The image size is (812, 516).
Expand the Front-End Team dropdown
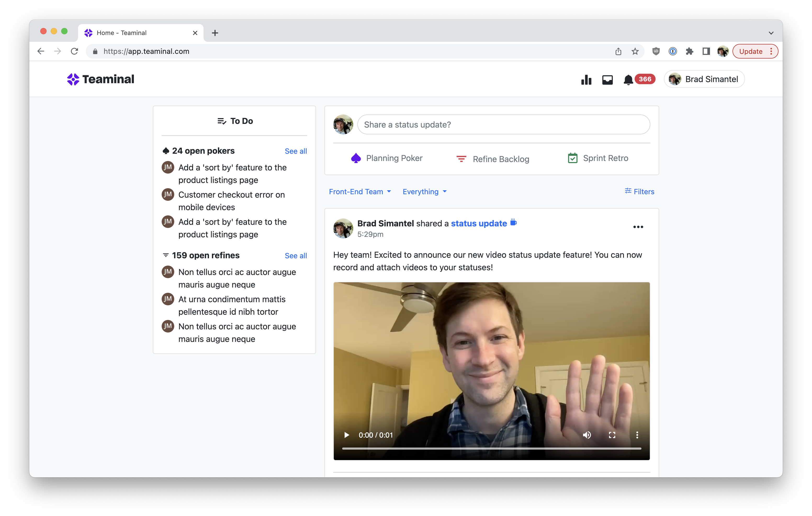(x=360, y=191)
